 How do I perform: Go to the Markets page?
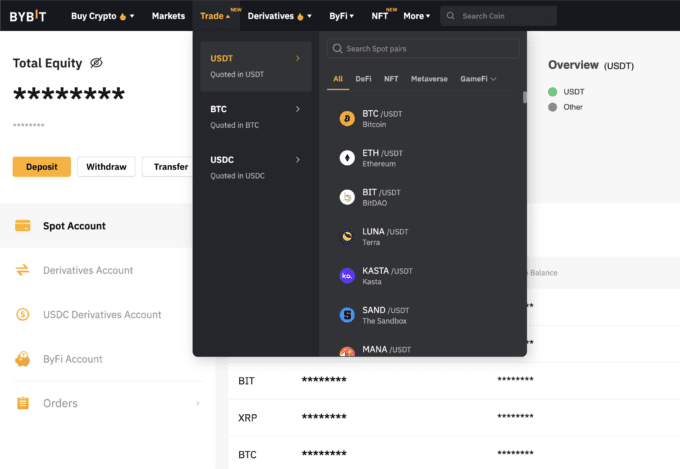coord(168,16)
